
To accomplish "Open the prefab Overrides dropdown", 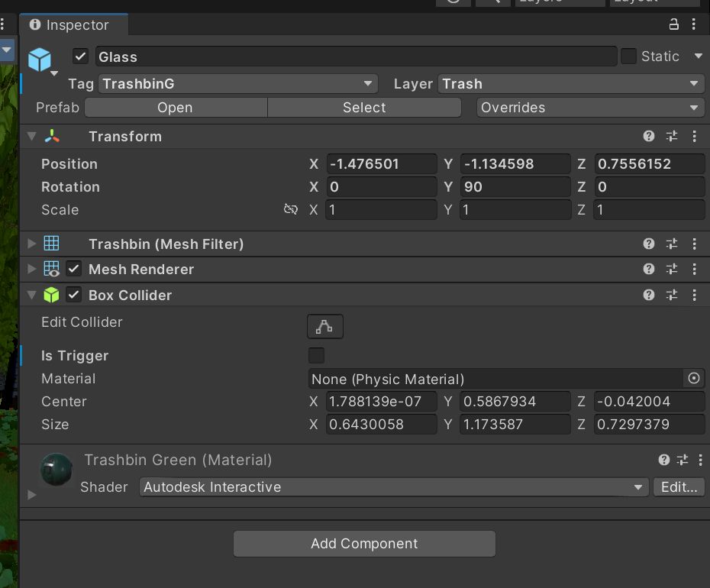I will [590, 108].
